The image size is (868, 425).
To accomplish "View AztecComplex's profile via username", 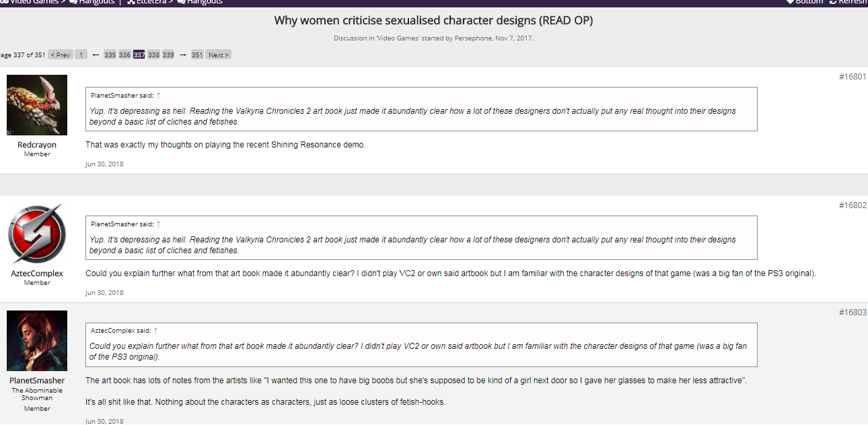I will point(37,273).
